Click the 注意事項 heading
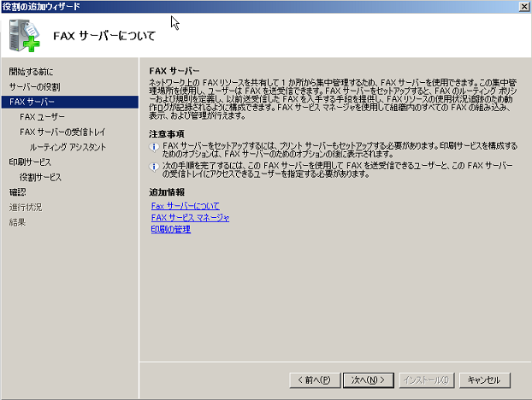 click(167, 134)
